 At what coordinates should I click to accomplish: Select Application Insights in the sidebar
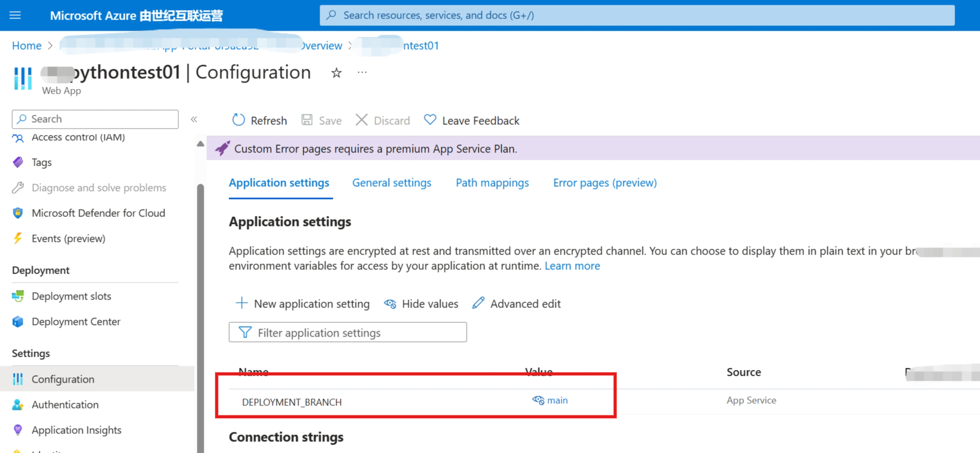point(76,430)
